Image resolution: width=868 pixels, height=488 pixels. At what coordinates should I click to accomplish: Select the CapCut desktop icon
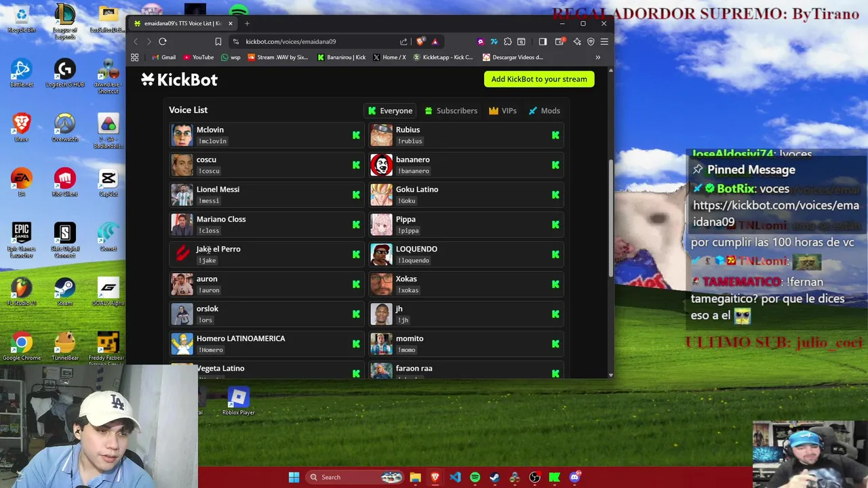pyautogui.click(x=108, y=182)
